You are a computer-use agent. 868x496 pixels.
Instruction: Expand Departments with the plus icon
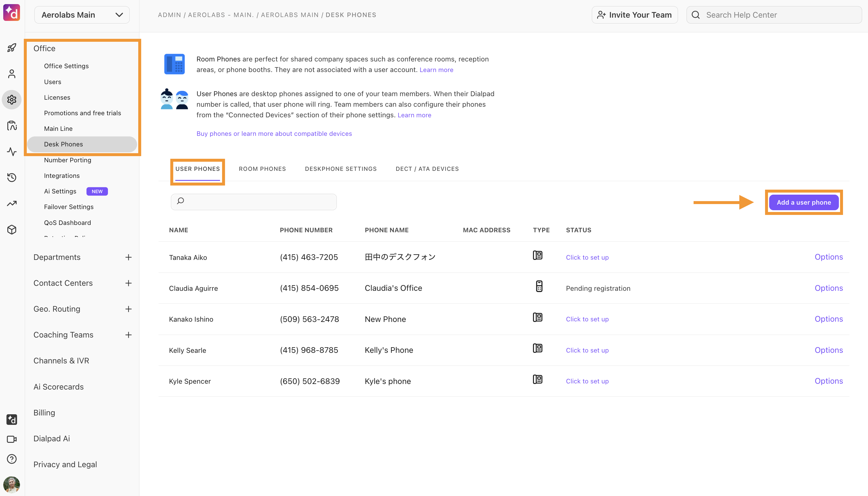(129, 257)
